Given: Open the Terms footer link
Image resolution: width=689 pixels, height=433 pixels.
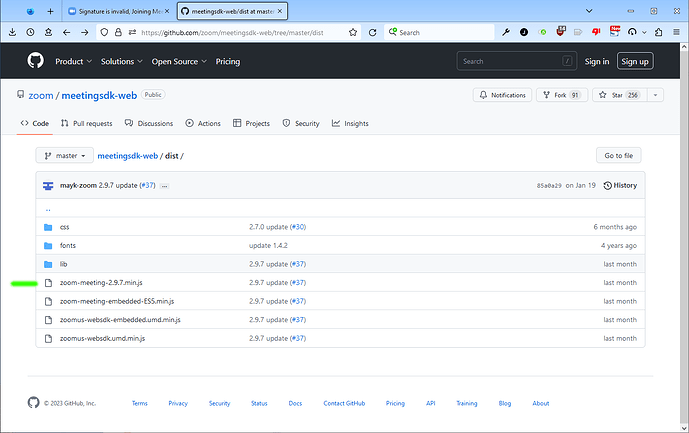Looking at the screenshot, I should 140,403.
